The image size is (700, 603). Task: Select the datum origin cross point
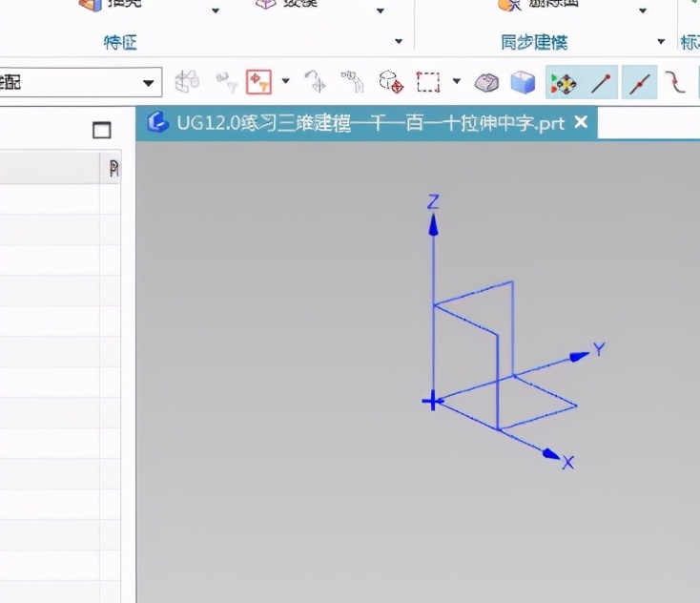[x=433, y=401]
